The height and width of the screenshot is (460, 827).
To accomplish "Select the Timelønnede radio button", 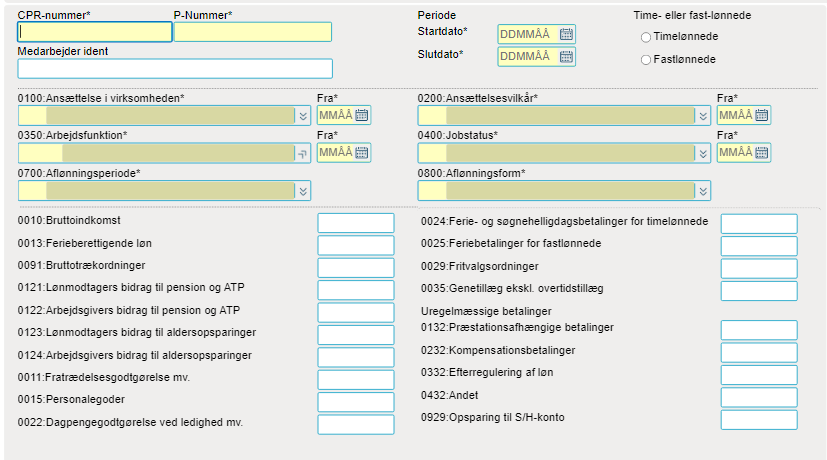I will click(646, 37).
